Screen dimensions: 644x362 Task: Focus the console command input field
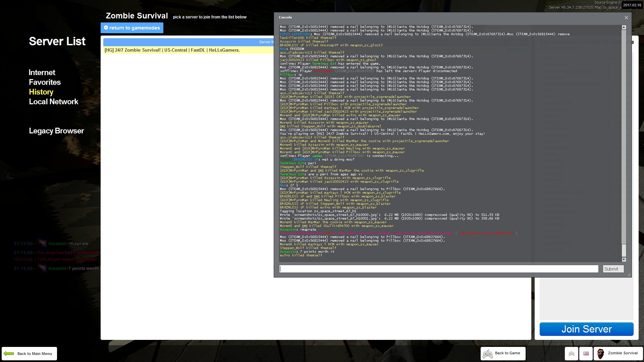439,269
